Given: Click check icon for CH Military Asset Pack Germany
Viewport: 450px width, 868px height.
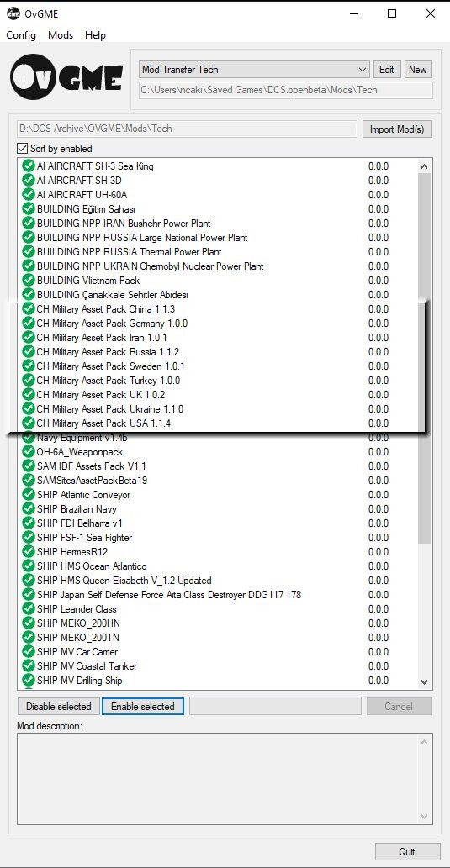Looking at the screenshot, I should (28, 324).
